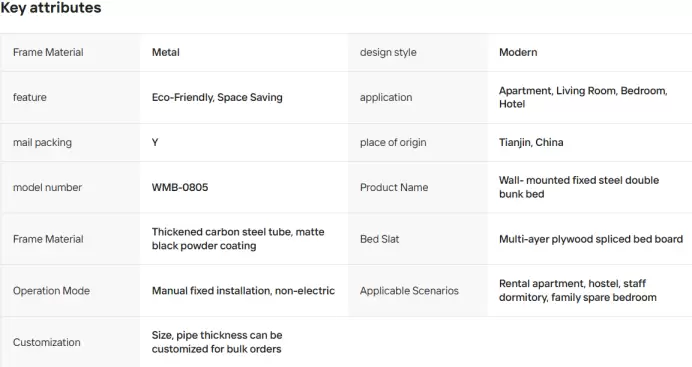Viewport: 692px width, 367px height.
Task: Click the Product Name label
Action: click(394, 187)
